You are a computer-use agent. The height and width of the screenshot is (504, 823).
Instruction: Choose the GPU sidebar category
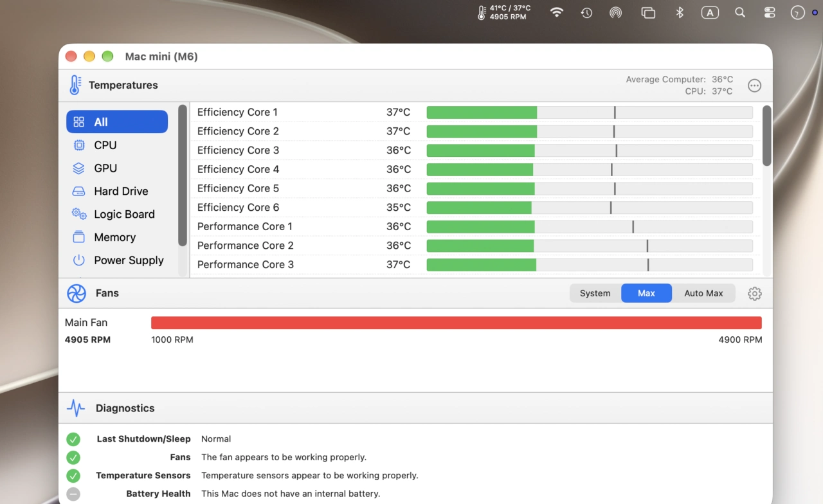tap(117, 168)
